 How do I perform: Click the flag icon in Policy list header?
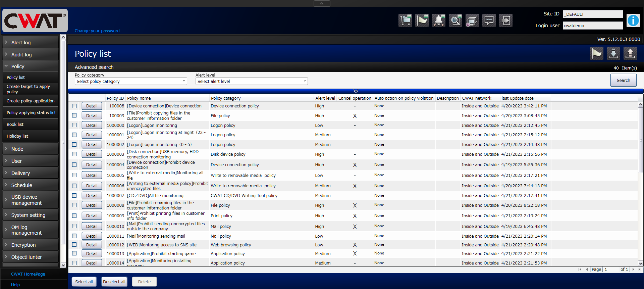[x=597, y=53]
